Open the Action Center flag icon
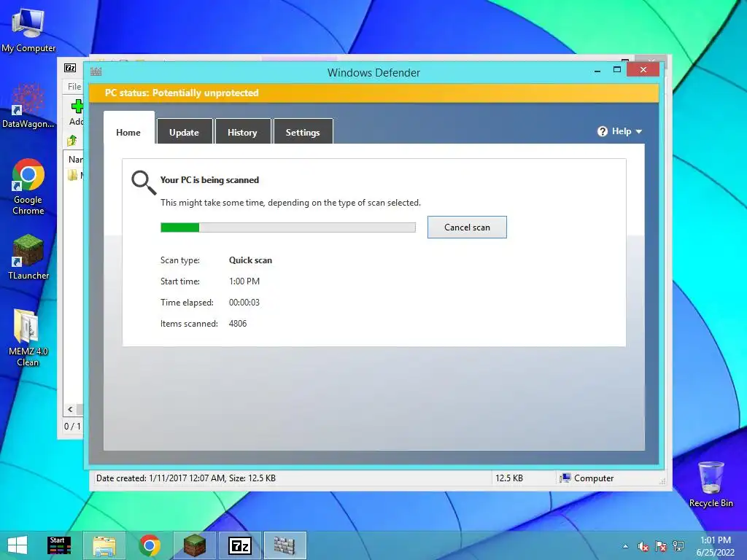Screen dimensions: 747x560 click(661, 546)
